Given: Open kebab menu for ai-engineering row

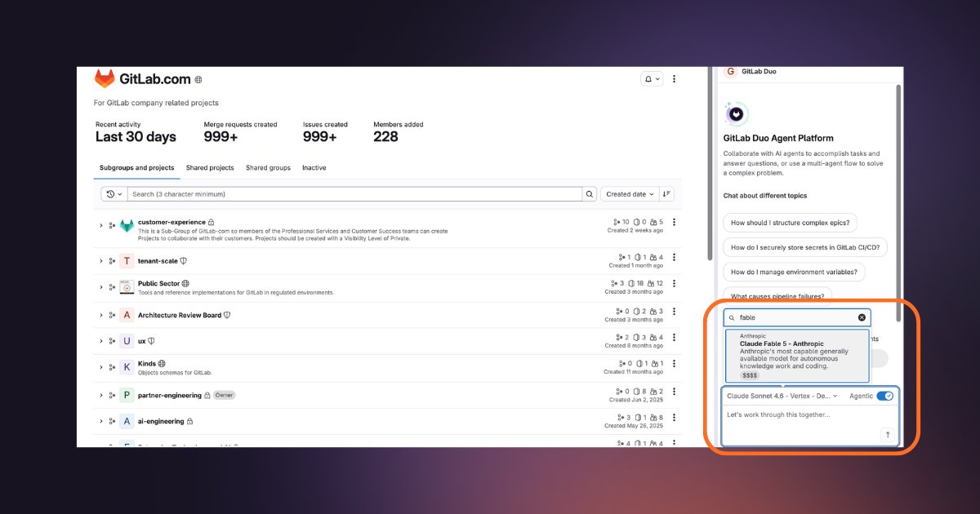Looking at the screenshot, I should (x=674, y=418).
